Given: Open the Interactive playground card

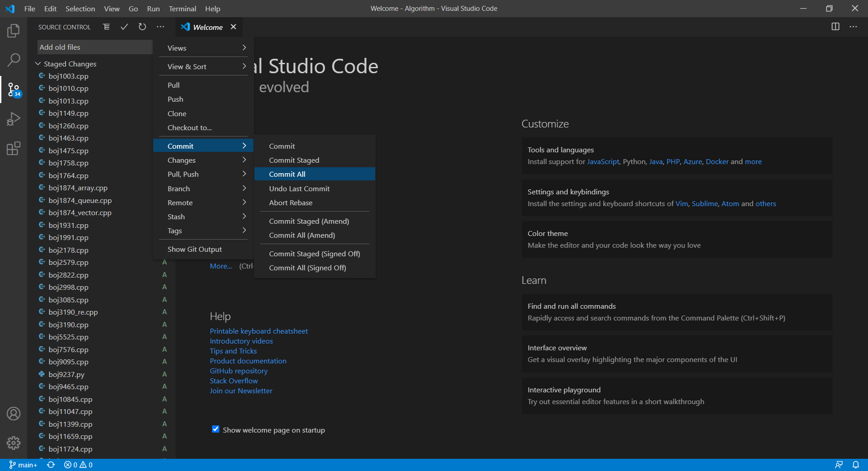Looking at the screenshot, I should [x=677, y=396].
